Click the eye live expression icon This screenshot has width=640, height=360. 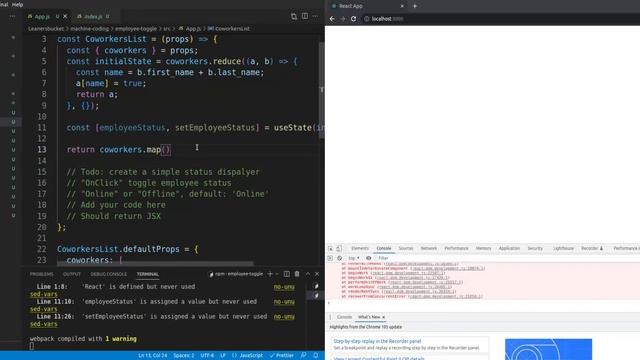tap(369, 258)
